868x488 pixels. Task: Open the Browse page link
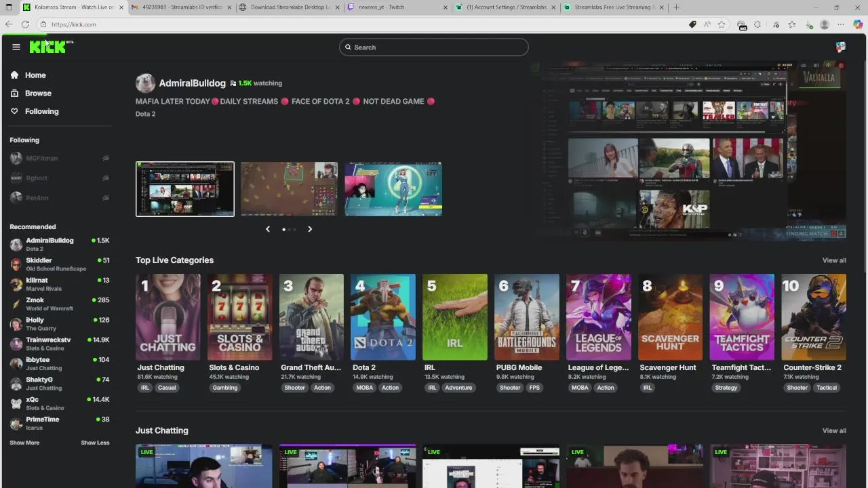click(38, 94)
